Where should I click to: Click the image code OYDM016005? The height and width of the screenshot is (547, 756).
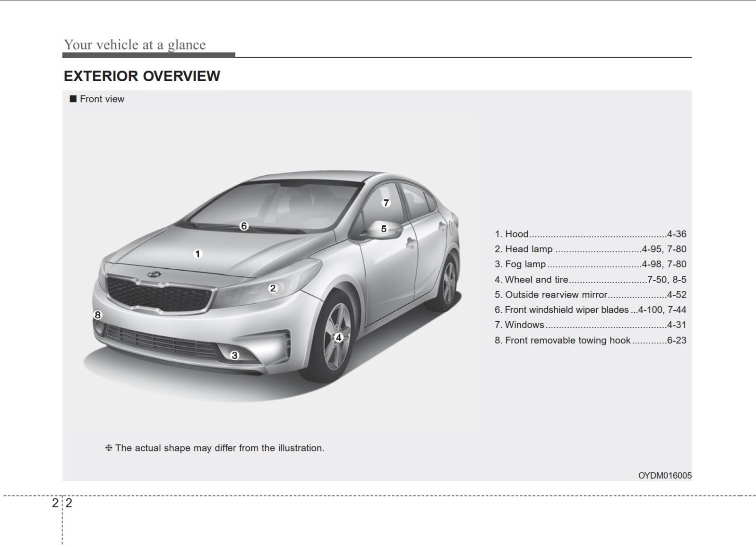pos(665,476)
